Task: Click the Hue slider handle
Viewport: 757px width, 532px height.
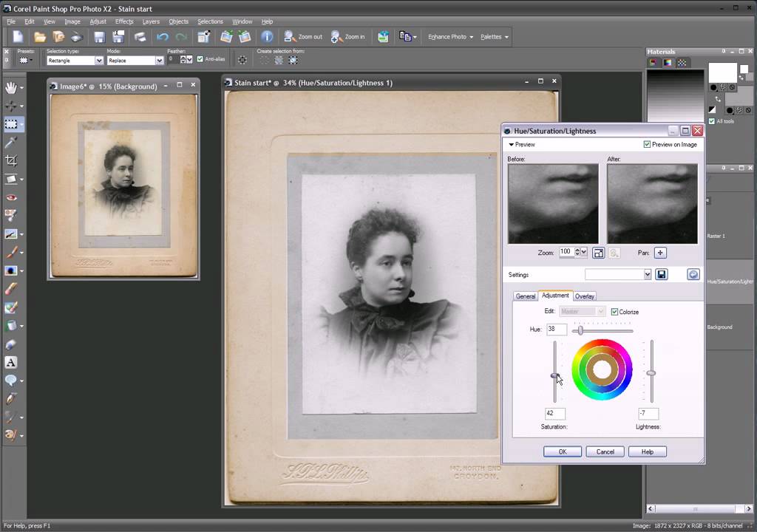Action: 580,331
